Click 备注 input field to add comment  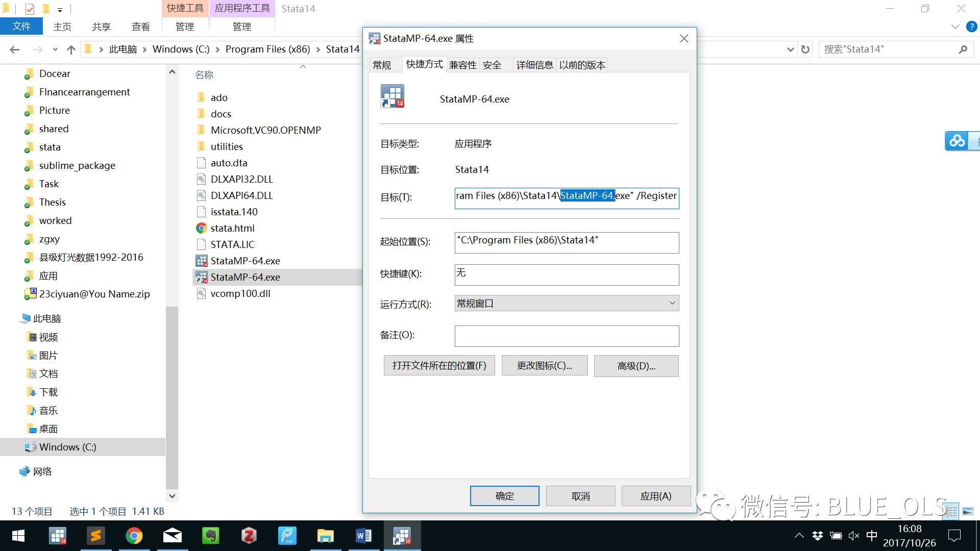click(566, 336)
